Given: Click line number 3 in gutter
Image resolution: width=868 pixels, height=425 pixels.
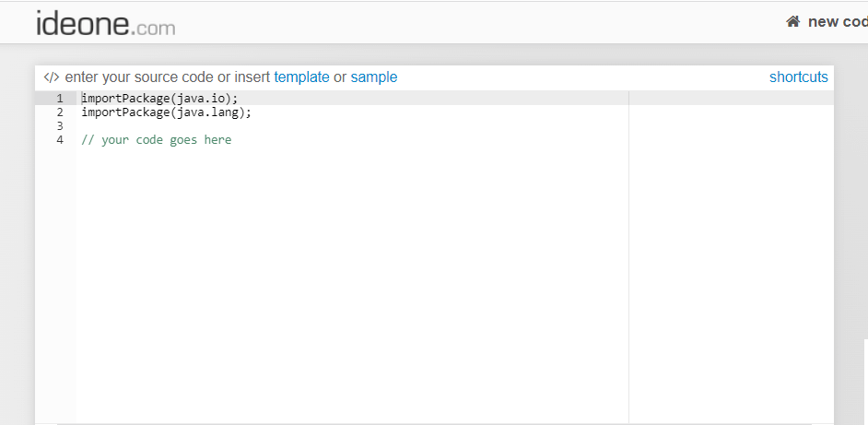Looking at the screenshot, I should (x=59, y=126).
